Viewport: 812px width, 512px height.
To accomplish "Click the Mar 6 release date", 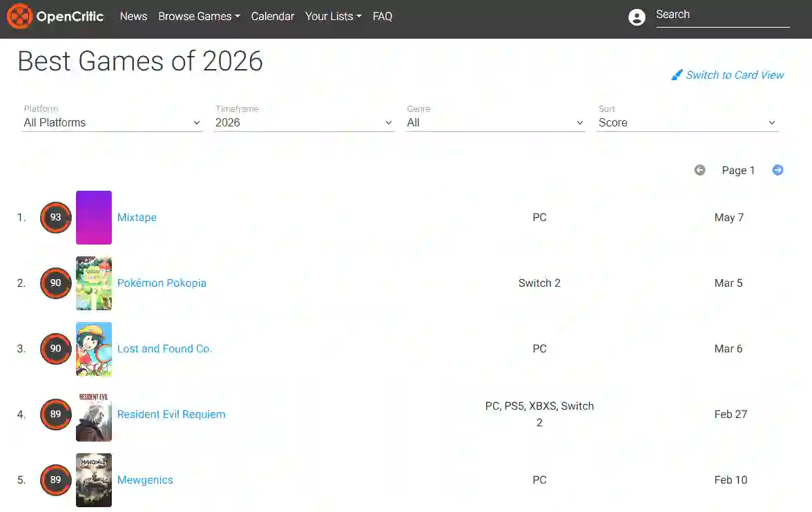I will (x=728, y=349).
